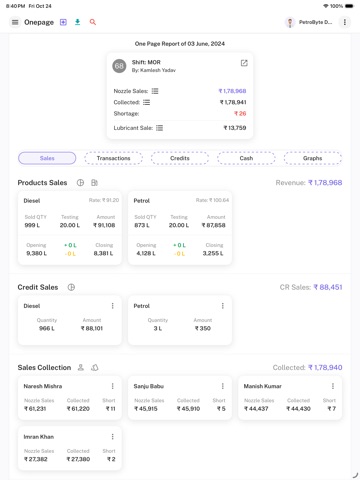Click the add report plus icon
This screenshot has height=480, width=360.
[63, 22]
